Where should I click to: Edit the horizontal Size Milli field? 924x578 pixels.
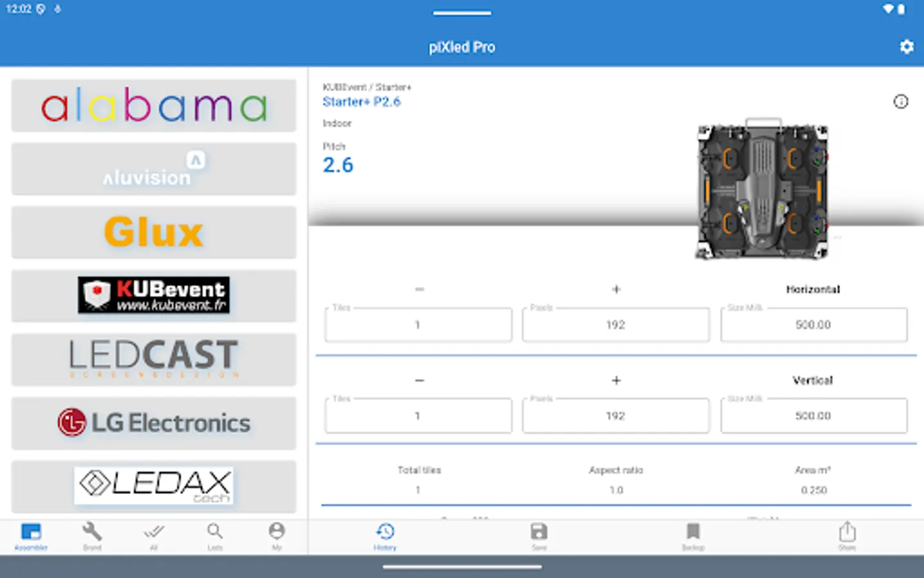click(x=813, y=325)
